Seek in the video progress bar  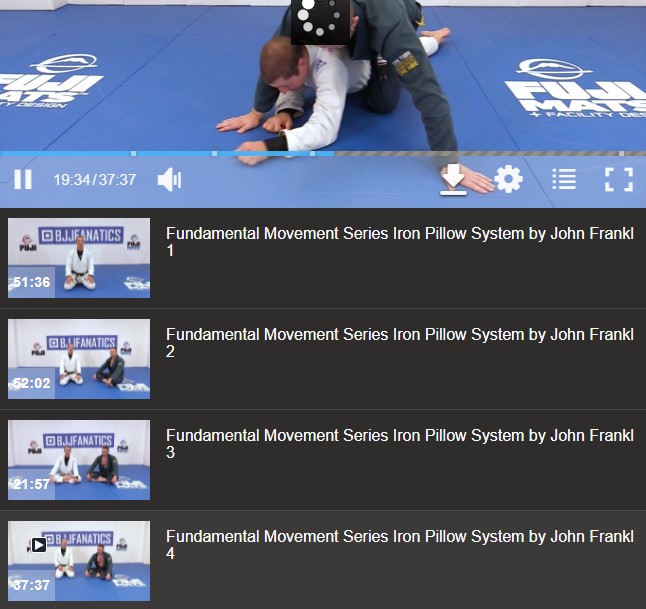[323, 154]
